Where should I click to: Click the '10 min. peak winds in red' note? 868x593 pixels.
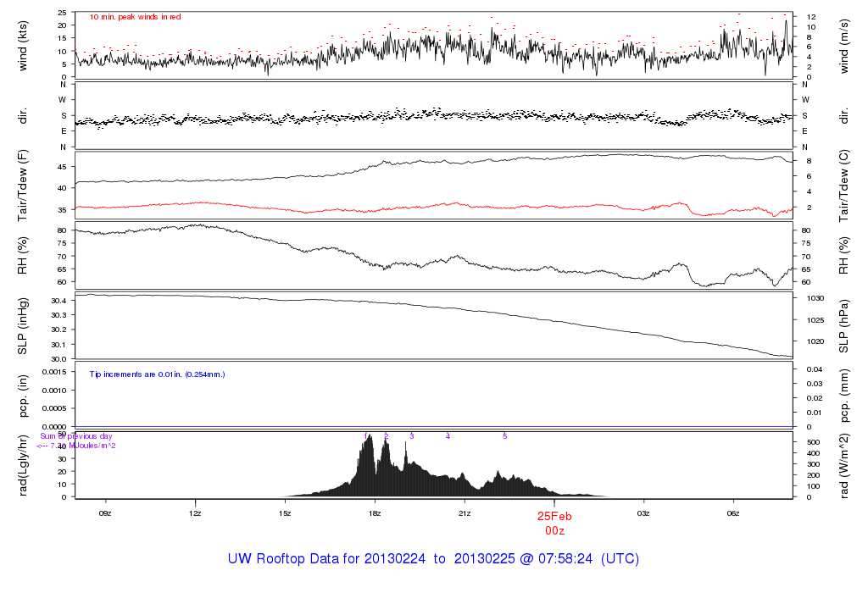[x=135, y=17]
